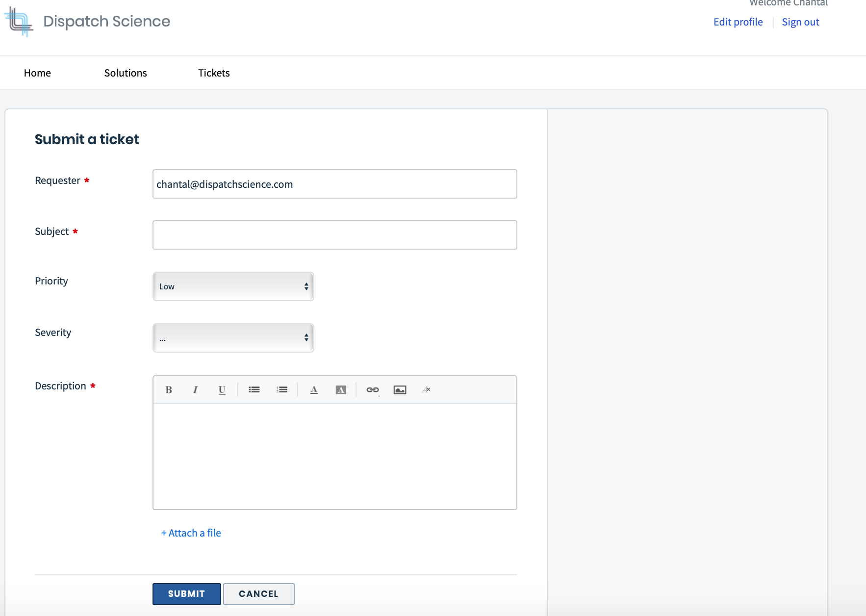Click the Bold formatting icon
Screen dimensions: 866x616
169,390
